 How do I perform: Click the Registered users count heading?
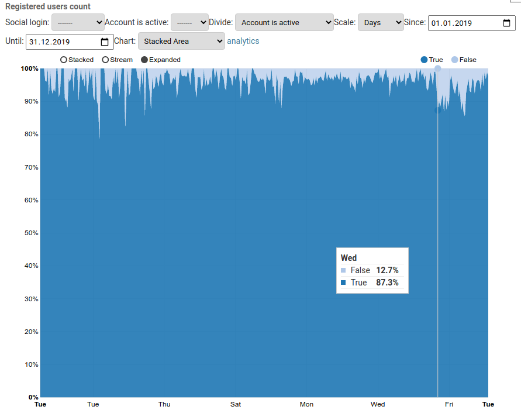[48, 6]
